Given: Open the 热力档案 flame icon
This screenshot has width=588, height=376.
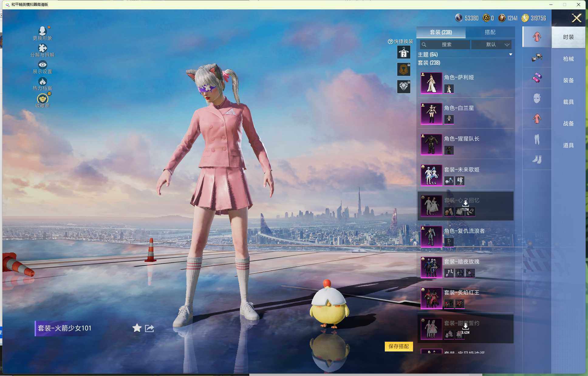Looking at the screenshot, I should click(x=43, y=81).
